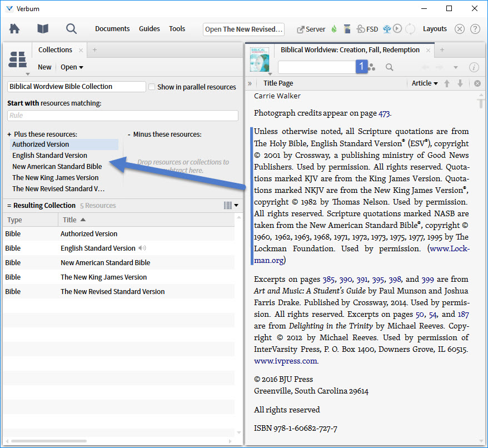Viewport: 488px width, 448px height.
Task: Open the Search magnifier in main toolbar
Action: [71, 29]
